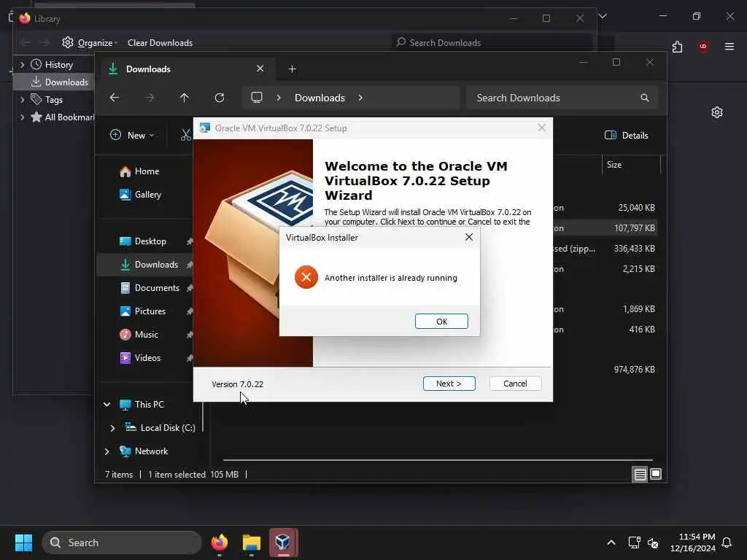
Task: Expand Local Disk (C:) node
Action: pos(112,427)
